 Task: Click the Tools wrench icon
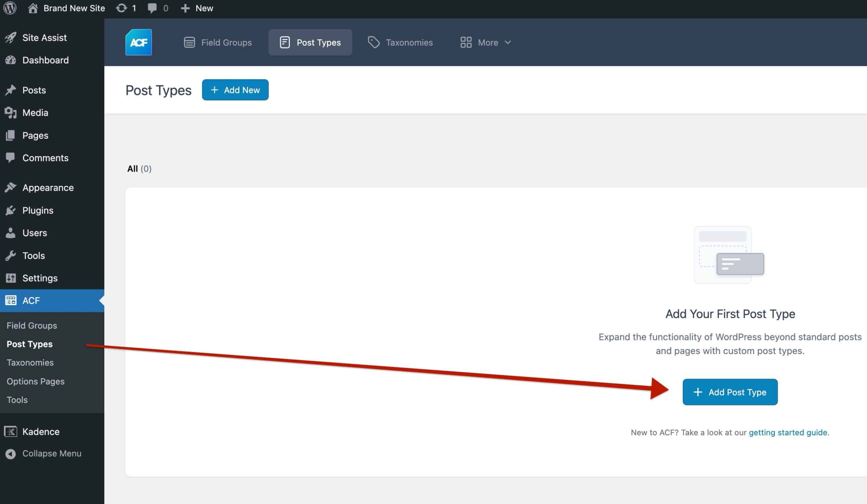(10, 256)
